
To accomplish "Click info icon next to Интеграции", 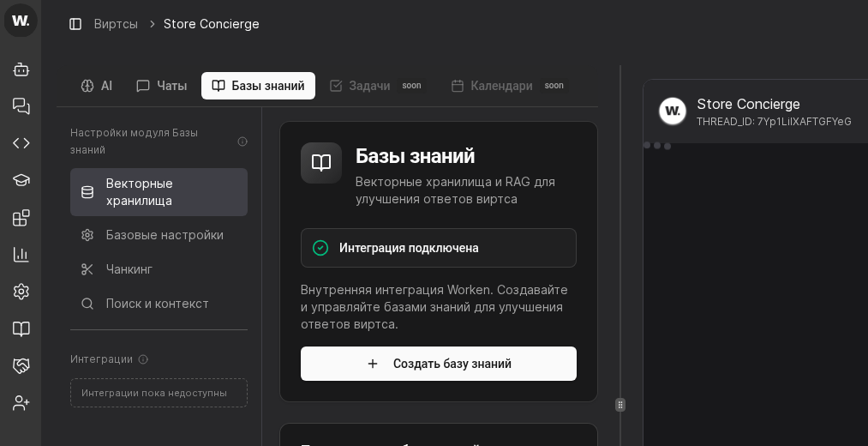I will (143, 359).
